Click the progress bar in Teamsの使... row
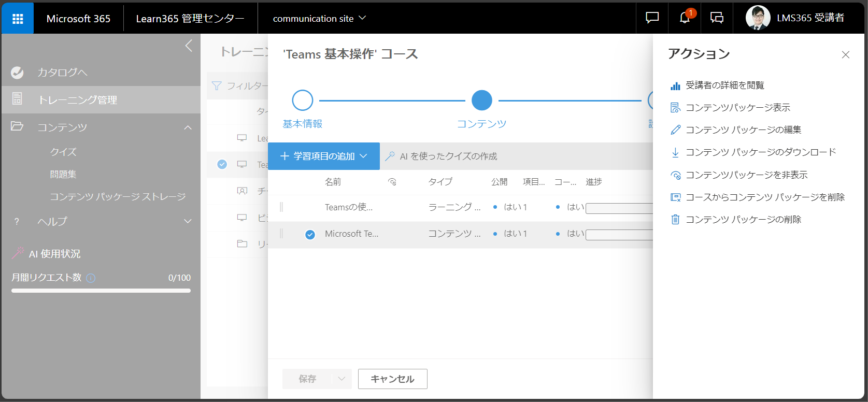This screenshot has height=402, width=868. [619, 208]
